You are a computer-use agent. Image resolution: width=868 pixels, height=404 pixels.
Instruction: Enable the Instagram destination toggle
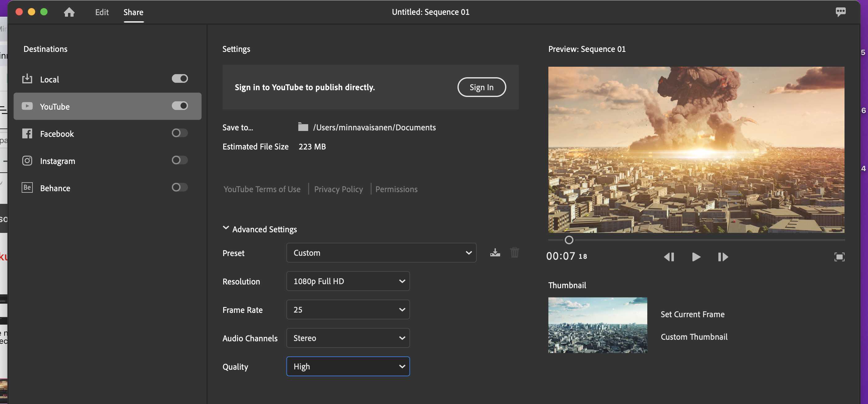point(180,160)
